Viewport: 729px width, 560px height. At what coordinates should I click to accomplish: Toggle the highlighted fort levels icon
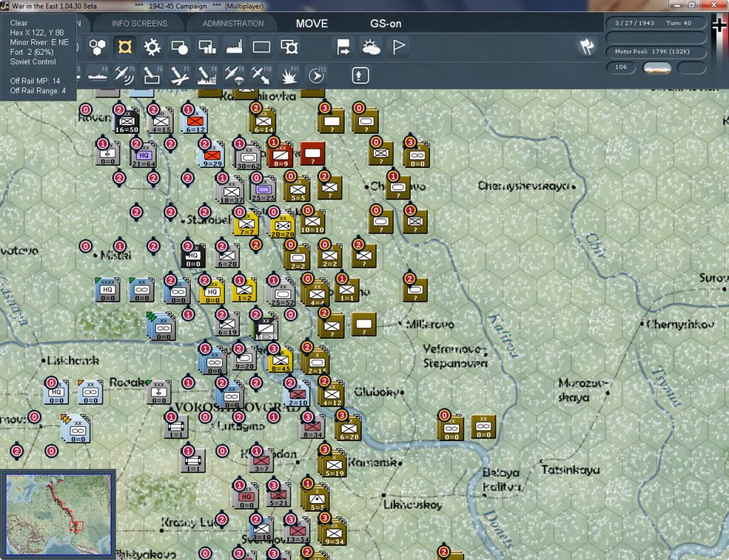125,47
